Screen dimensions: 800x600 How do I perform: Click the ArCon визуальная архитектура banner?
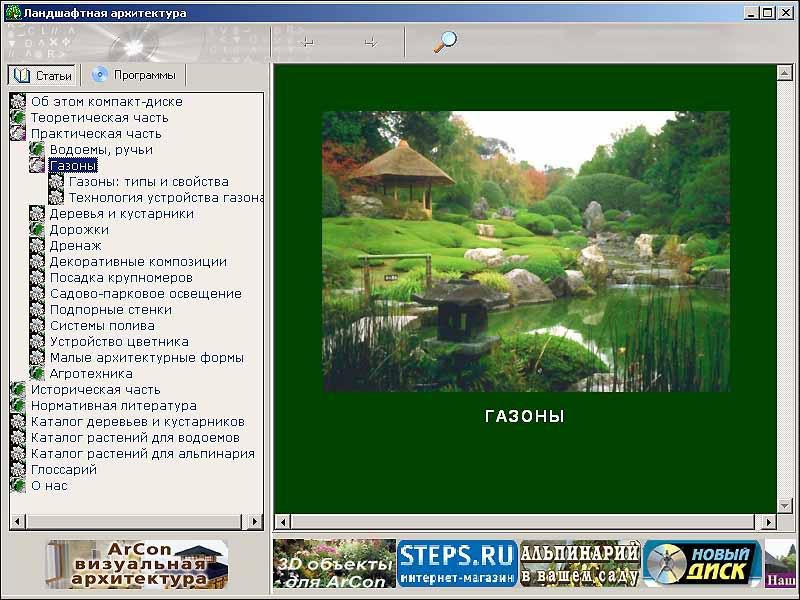137,564
